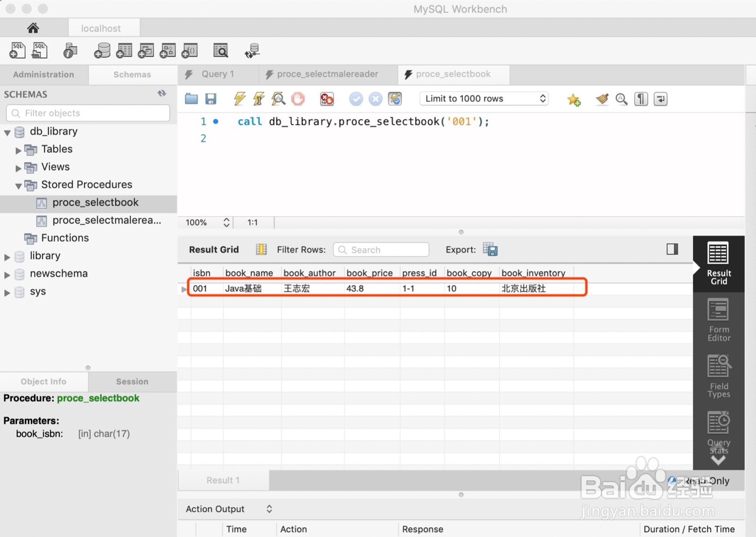Save the script to file
The width and height of the screenshot is (756, 537).
[211, 99]
